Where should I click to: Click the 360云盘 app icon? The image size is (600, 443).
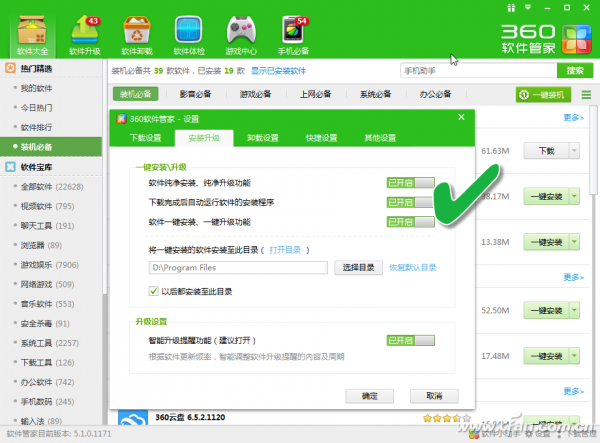(x=133, y=418)
